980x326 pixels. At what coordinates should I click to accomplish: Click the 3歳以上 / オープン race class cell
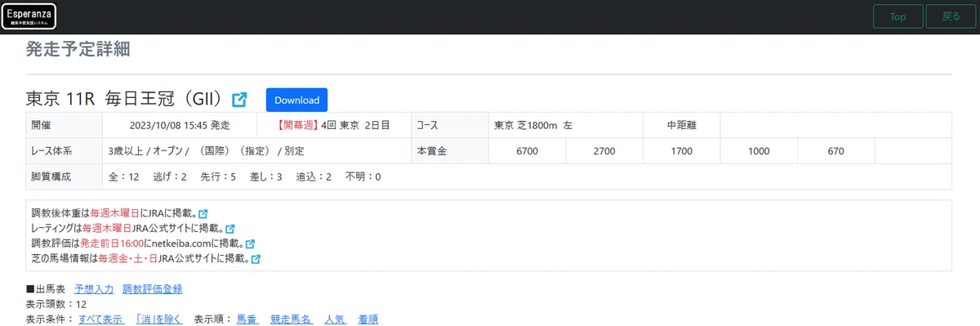(256, 151)
